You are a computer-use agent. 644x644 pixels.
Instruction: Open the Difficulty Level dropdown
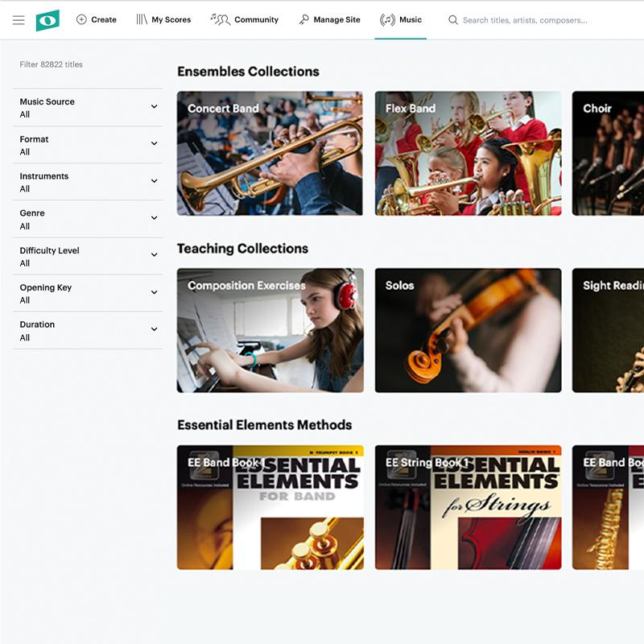point(87,255)
